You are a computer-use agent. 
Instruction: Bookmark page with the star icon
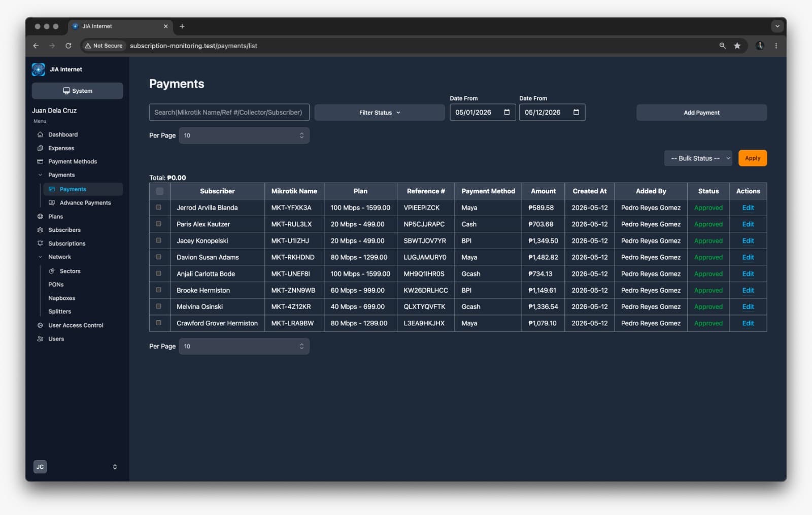coord(737,46)
